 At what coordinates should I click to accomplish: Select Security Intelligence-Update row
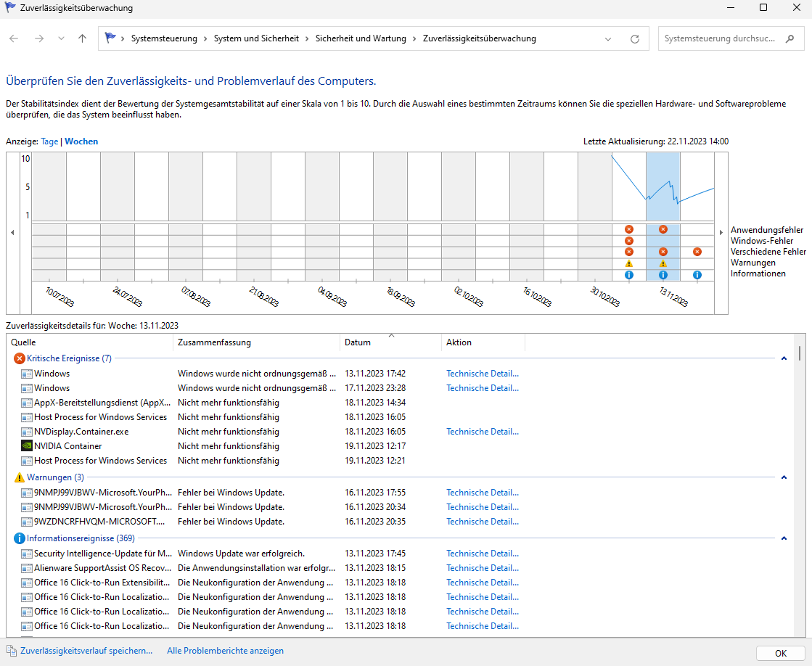point(400,554)
